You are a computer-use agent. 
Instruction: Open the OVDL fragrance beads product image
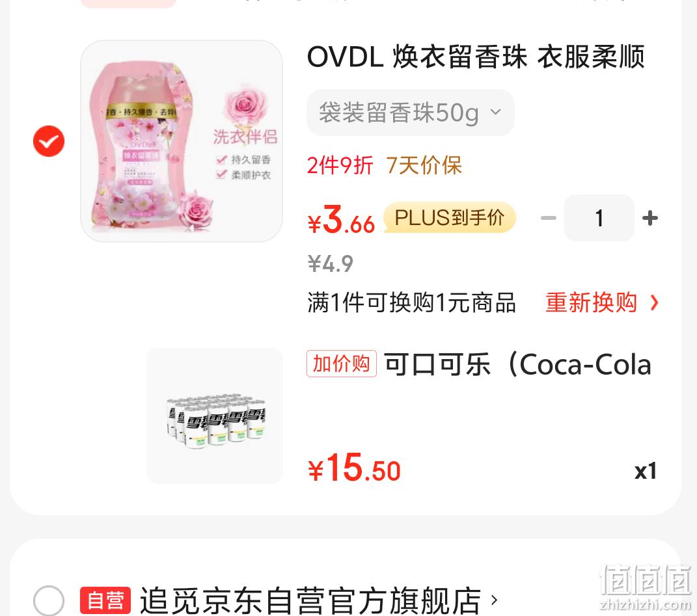pyautogui.click(x=182, y=141)
